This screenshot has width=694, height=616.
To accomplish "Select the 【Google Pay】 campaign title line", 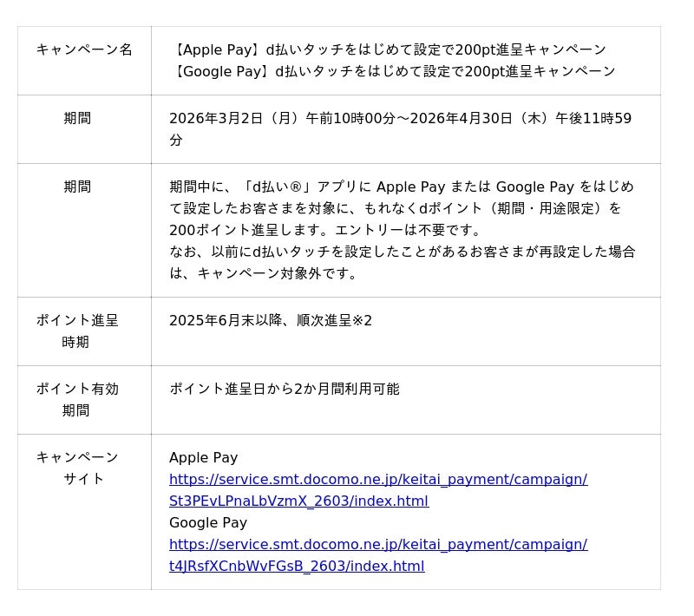I will [392, 71].
